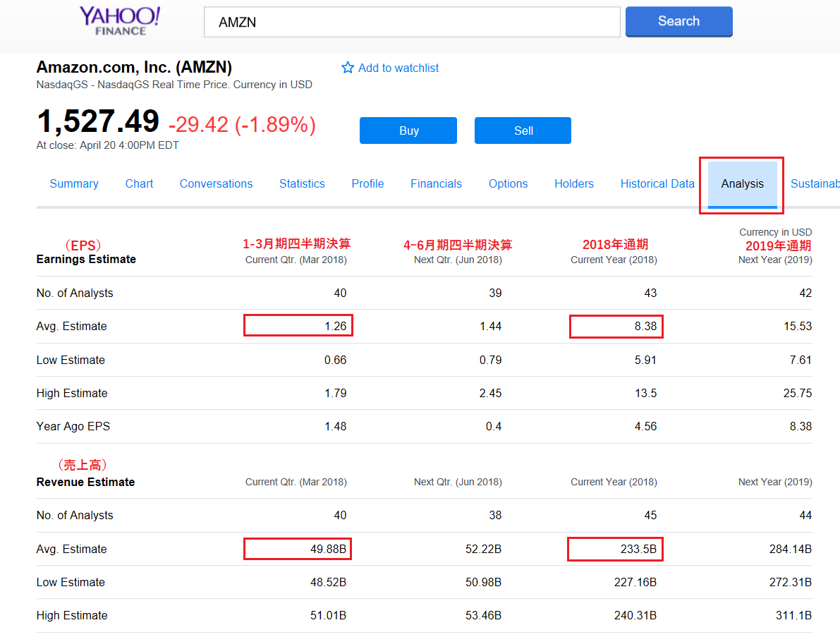The width and height of the screenshot is (840, 637).
Task: Click the blue Search button
Action: (x=678, y=21)
